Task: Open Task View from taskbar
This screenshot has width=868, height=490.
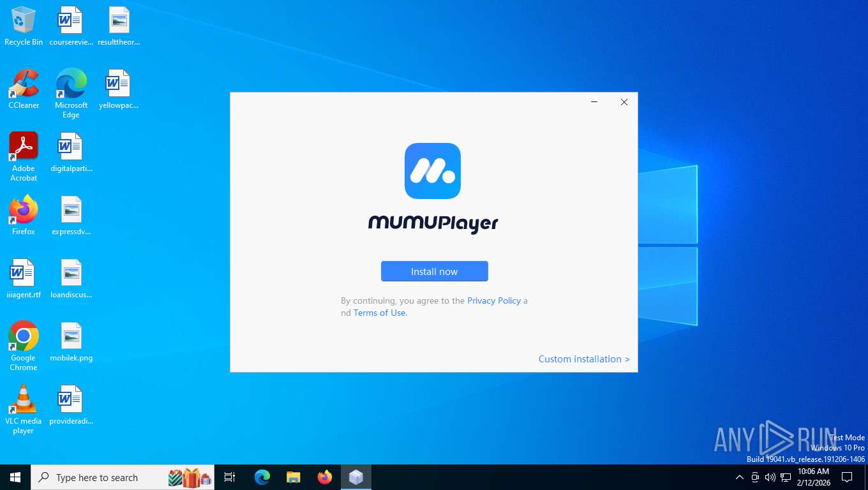Action: coord(230,477)
